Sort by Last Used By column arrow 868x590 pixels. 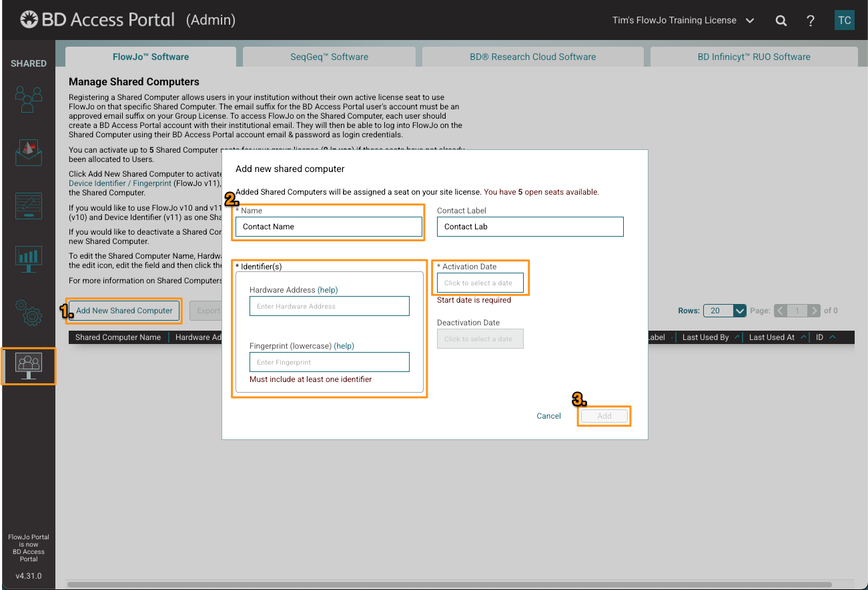(x=737, y=337)
